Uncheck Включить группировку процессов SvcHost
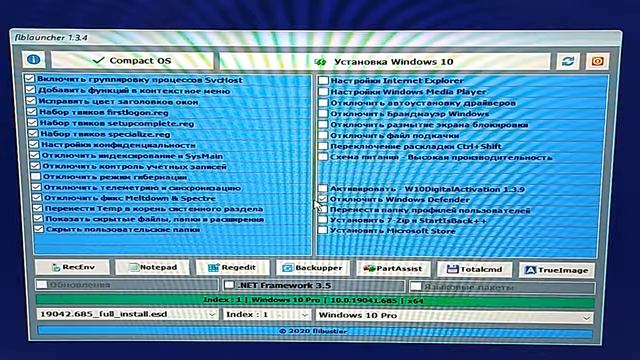The width and height of the screenshot is (640, 360). click(29, 78)
